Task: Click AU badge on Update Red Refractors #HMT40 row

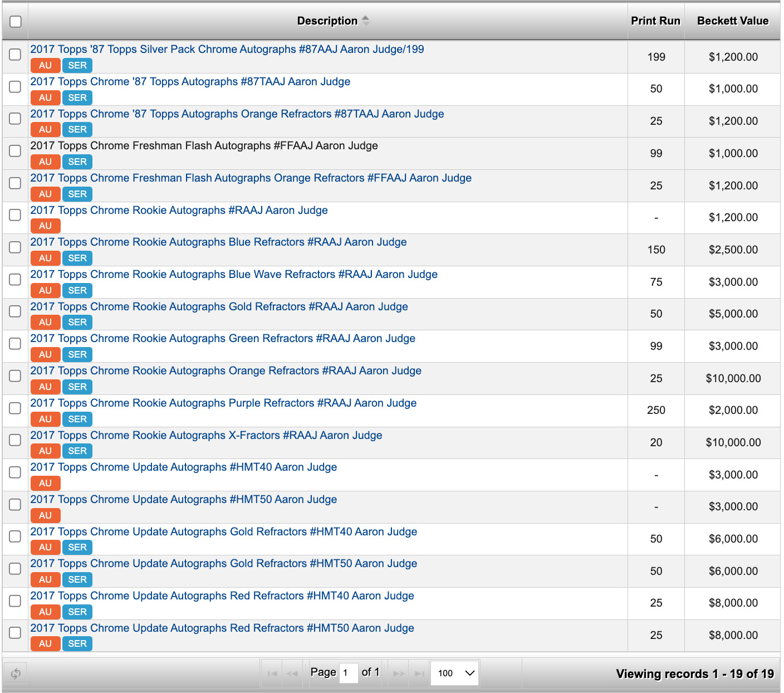Action: pos(45,612)
